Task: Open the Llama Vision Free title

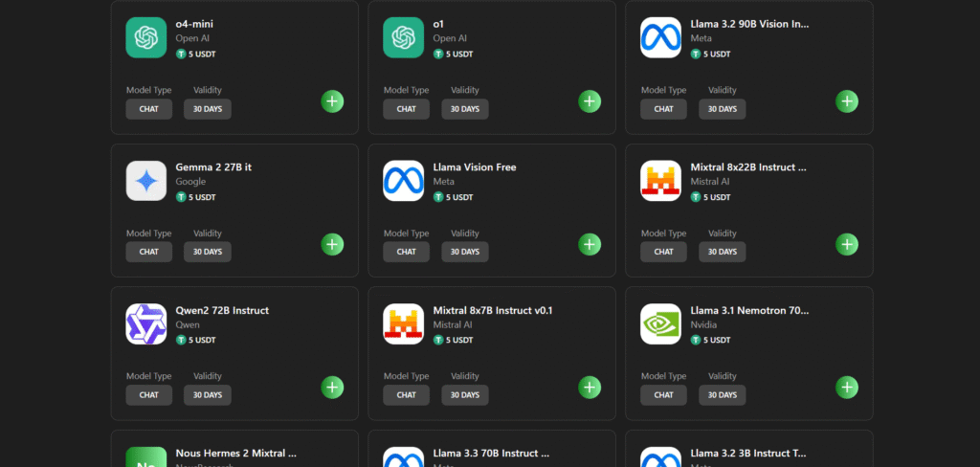Action: click(x=475, y=167)
